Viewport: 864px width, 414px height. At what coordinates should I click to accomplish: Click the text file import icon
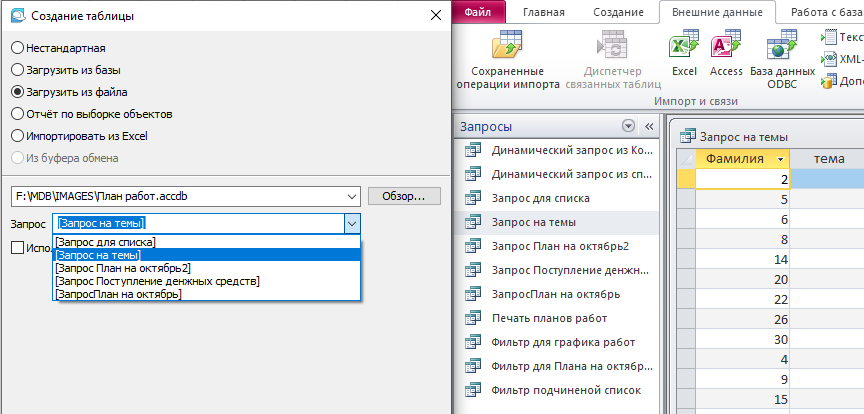pyautogui.click(x=829, y=37)
